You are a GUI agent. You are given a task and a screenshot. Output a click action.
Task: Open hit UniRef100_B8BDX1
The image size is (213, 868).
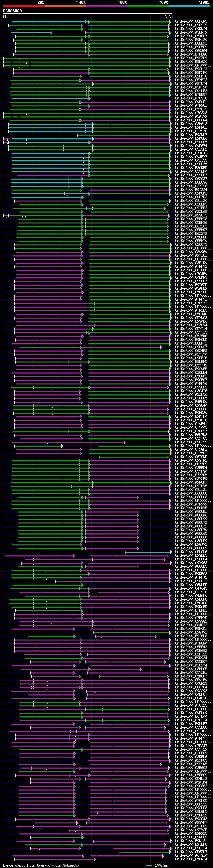[191, 44]
